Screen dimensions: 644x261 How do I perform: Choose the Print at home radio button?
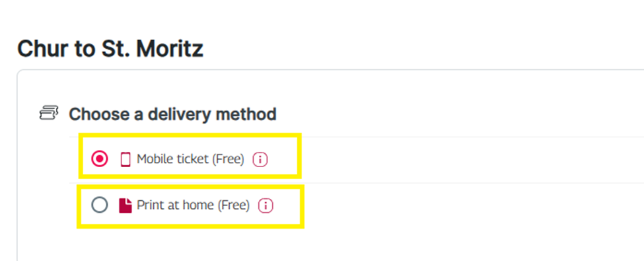click(99, 205)
